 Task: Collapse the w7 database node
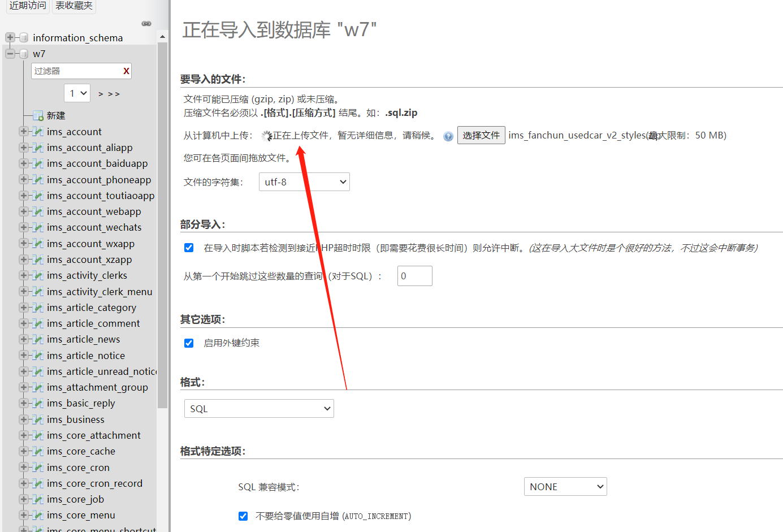click(10, 54)
